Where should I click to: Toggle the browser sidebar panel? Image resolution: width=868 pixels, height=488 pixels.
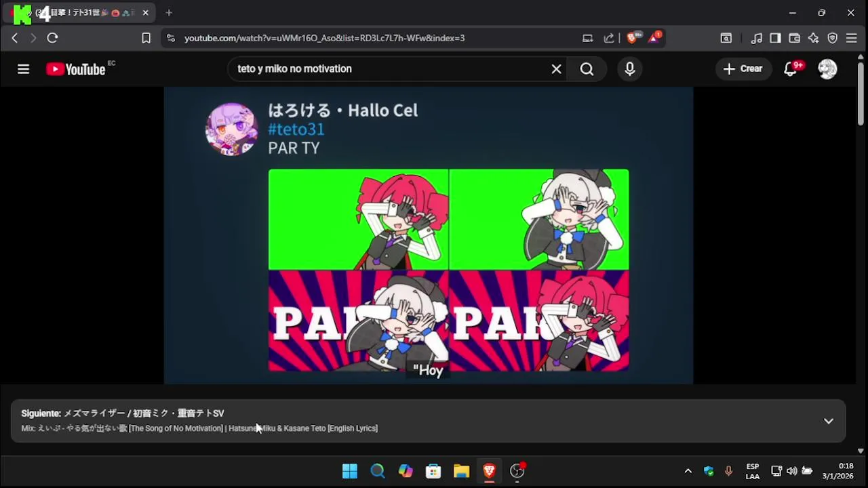point(775,38)
